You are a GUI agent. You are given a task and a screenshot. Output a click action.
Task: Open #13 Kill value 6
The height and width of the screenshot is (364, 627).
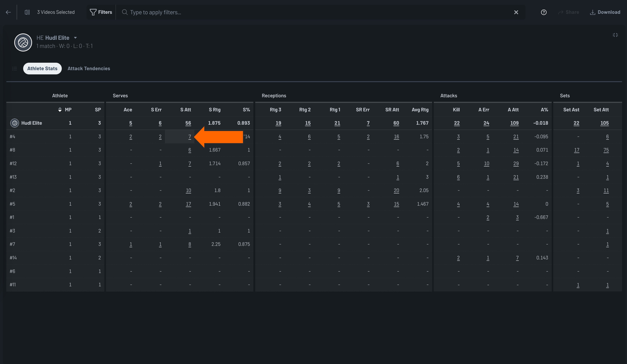(458, 177)
